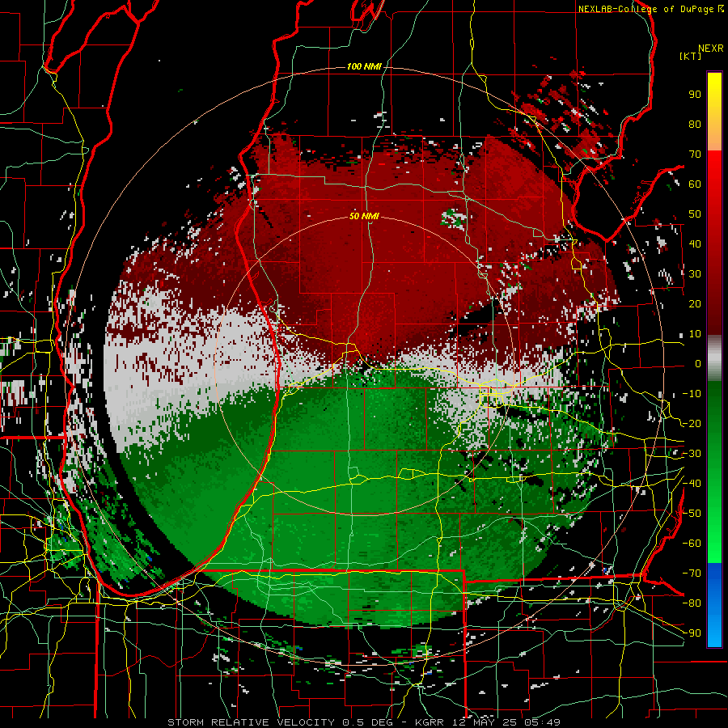Screen dimensions: 728x728
Task: Click the 90 value on the velocity scale
Action: [x=695, y=95]
